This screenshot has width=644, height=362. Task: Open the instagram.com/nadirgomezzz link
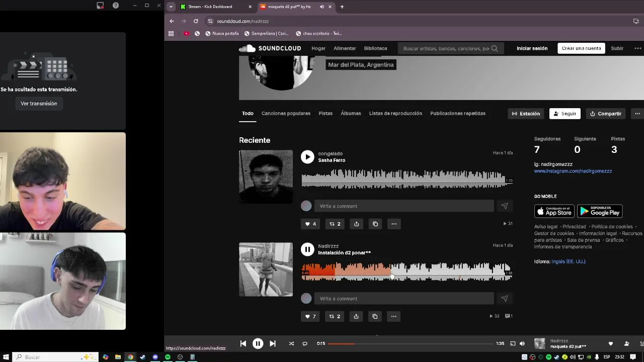point(573,171)
